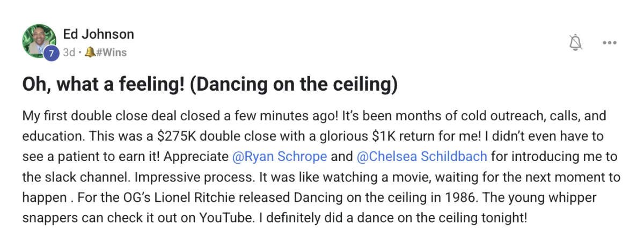Open the post titled Oh, what a feeling!
This screenshot has width=644, height=235.
(210, 85)
